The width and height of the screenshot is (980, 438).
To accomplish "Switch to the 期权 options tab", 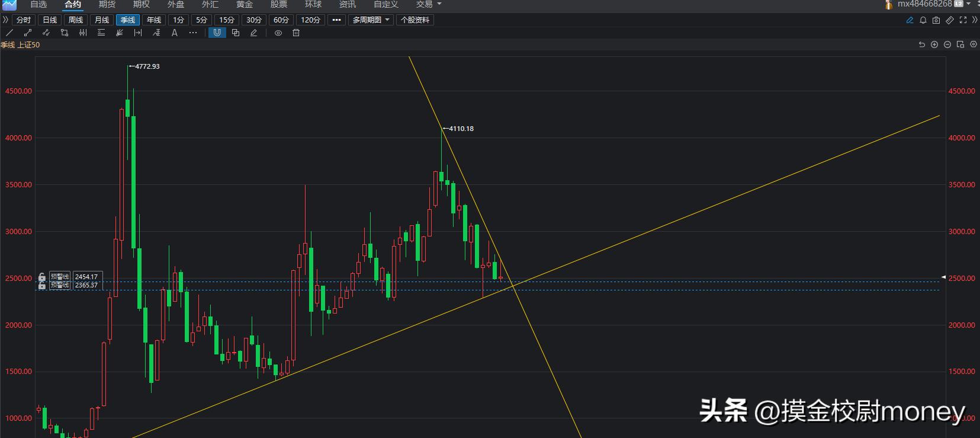I will pos(142,4).
